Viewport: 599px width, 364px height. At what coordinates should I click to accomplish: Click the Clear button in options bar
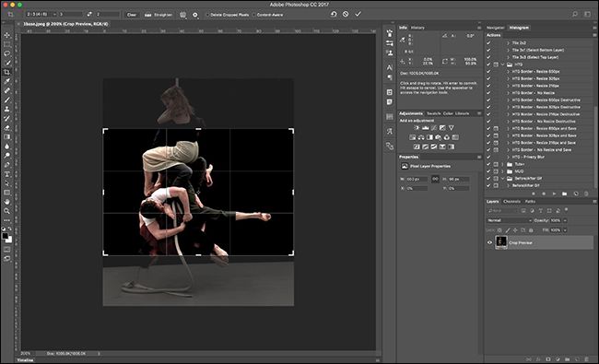[132, 15]
